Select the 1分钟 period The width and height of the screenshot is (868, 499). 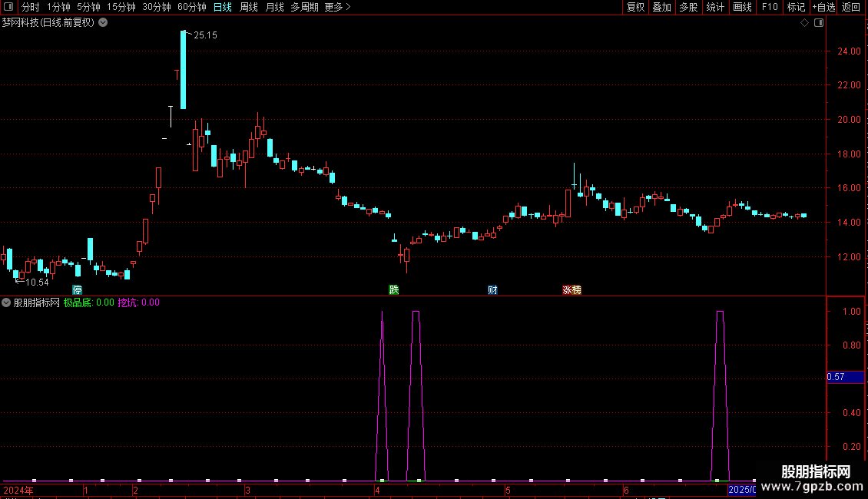click(x=58, y=7)
